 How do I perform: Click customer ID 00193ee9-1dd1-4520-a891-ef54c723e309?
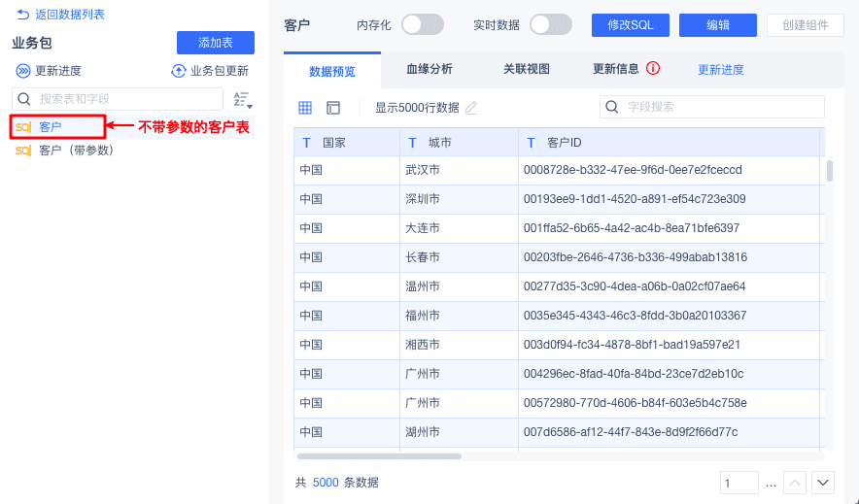click(x=635, y=199)
